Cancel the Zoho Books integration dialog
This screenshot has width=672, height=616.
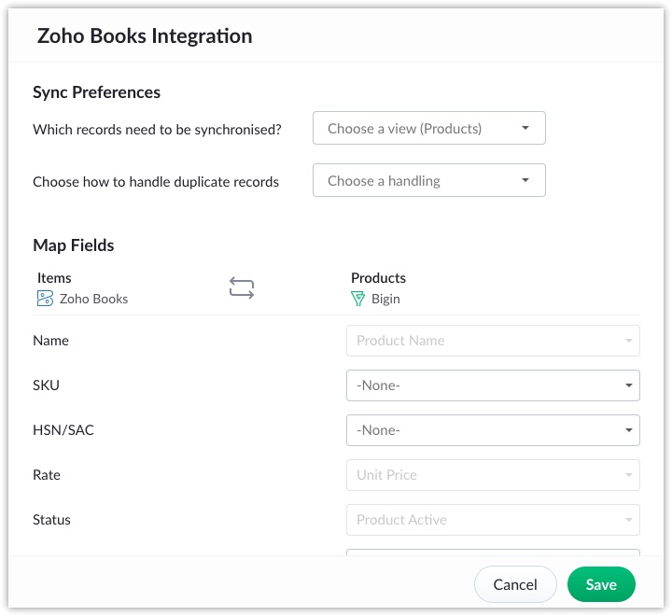515,585
